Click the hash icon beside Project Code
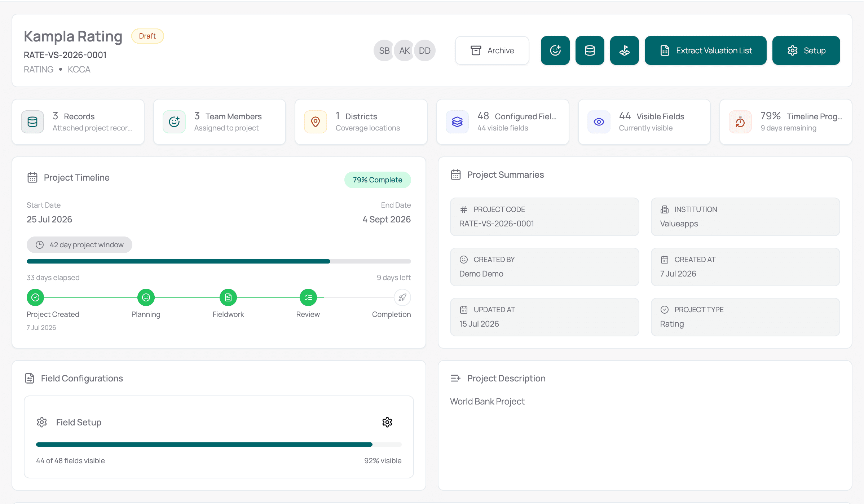The width and height of the screenshot is (864, 504). click(464, 209)
